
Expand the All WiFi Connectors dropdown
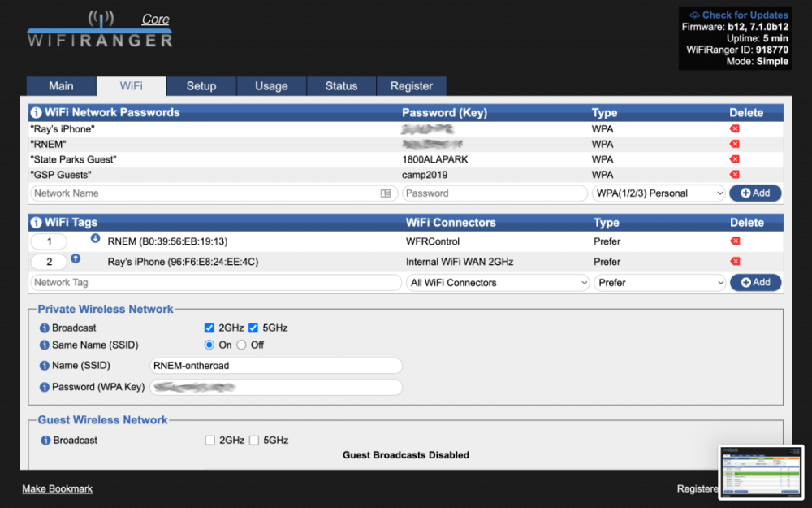497,282
